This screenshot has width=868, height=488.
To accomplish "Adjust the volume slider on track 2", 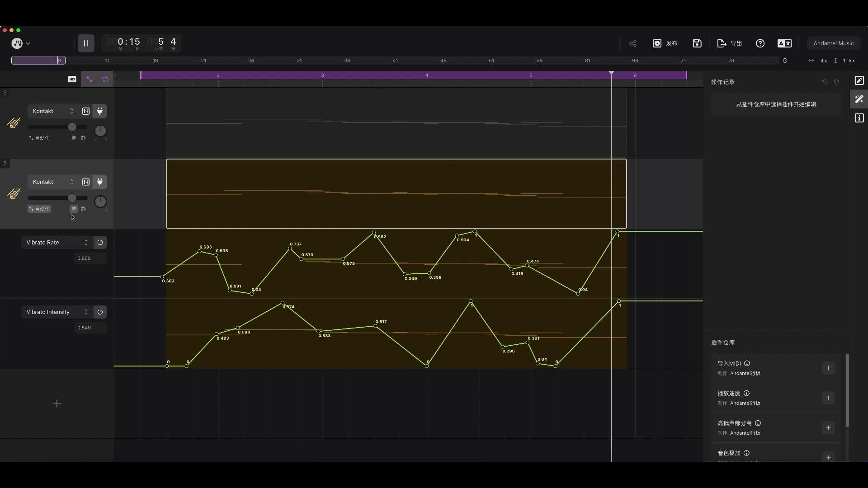I will click(x=72, y=198).
